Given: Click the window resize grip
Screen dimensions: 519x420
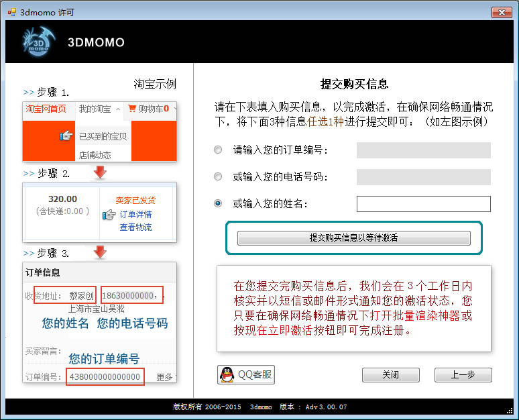Looking at the screenshot, I should [510, 411].
